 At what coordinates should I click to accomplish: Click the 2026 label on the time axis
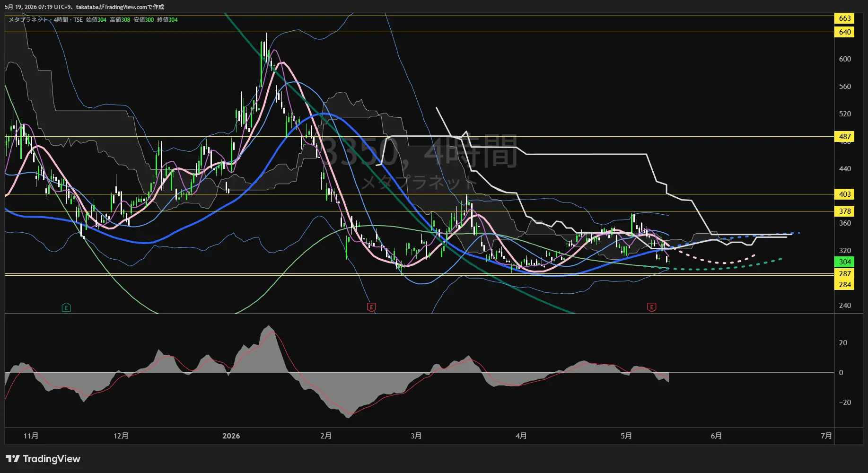pos(231,436)
